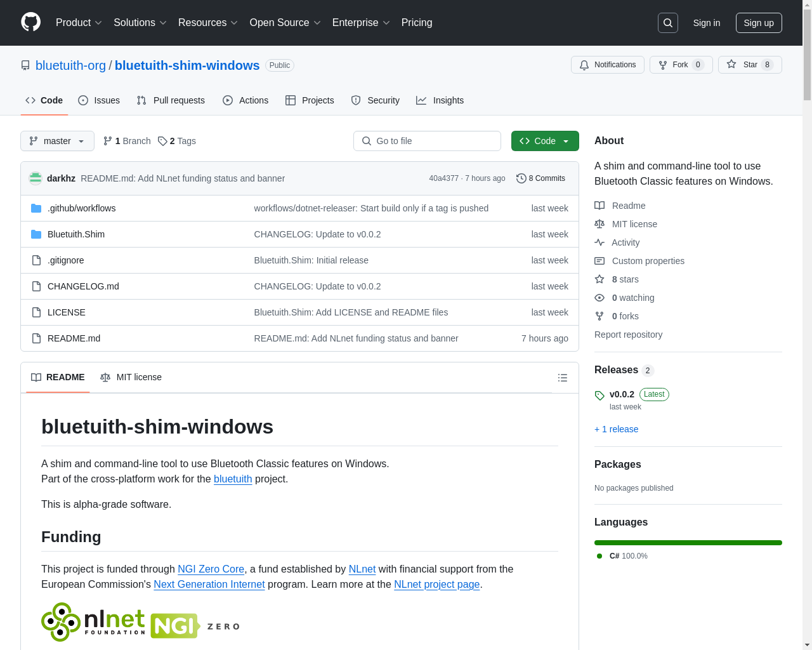This screenshot has width=812, height=650.
Task: Open the green Code dropdown button
Action: click(545, 141)
